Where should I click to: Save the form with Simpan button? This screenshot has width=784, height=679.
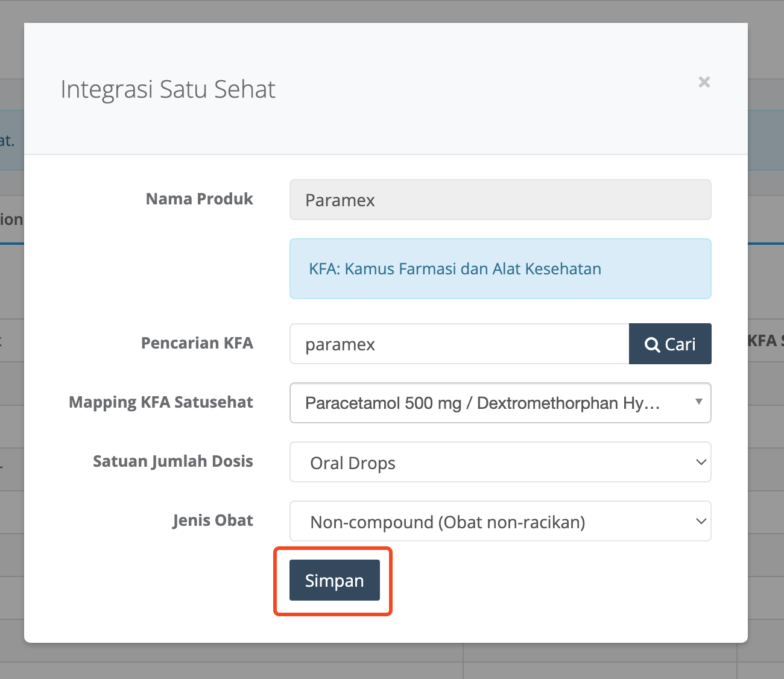335,580
